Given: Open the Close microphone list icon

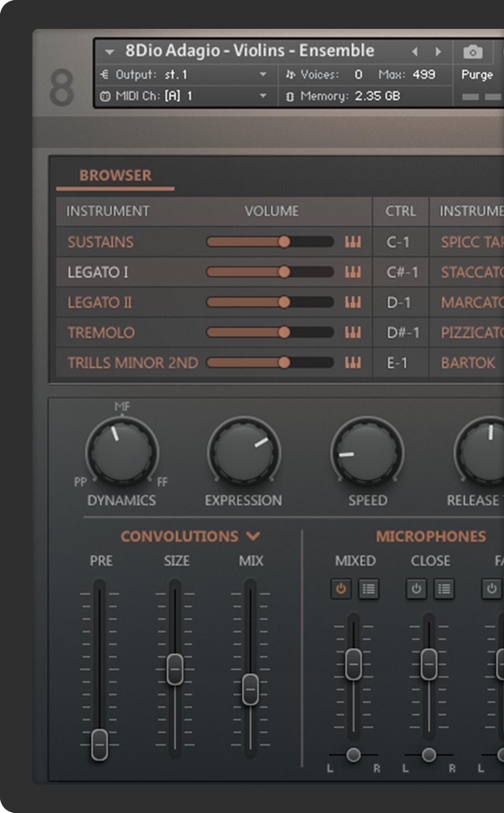Looking at the screenshot, I should [x=444, y=589].
